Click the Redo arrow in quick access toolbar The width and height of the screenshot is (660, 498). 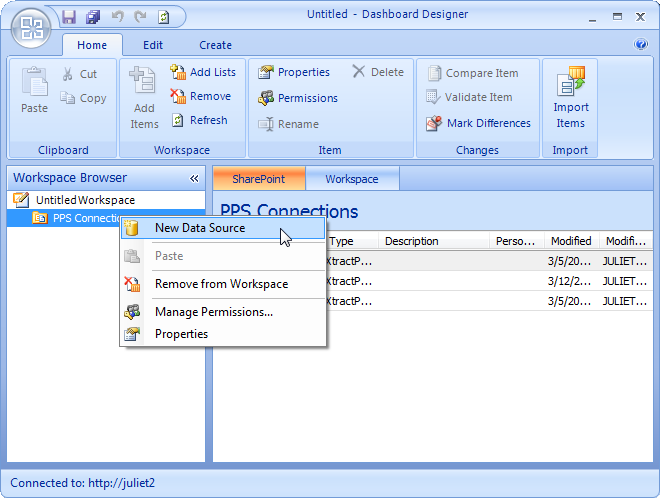coord(140,17)
